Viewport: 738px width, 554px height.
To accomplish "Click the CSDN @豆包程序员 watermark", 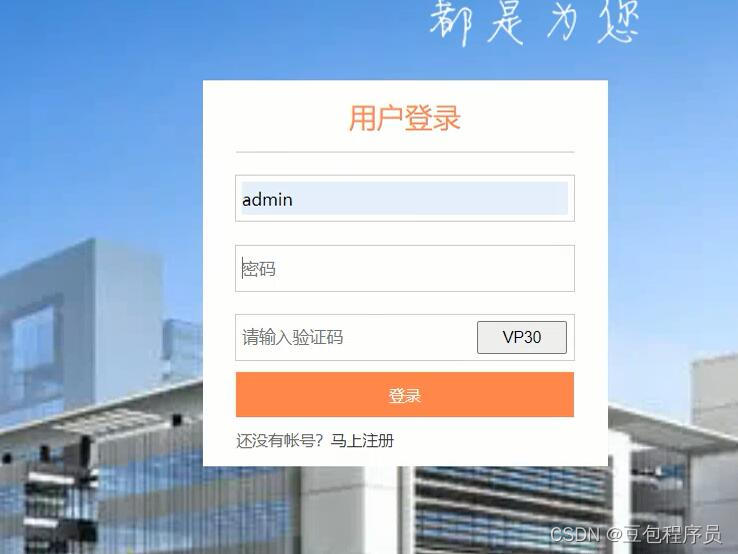I will pyautogui.click(x=636, y=535).
